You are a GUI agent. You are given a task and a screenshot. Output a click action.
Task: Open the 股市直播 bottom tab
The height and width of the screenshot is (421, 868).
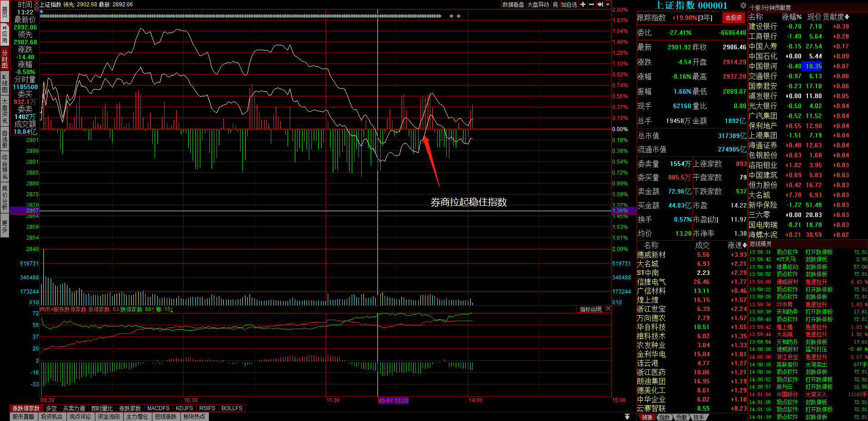[24, 416]
